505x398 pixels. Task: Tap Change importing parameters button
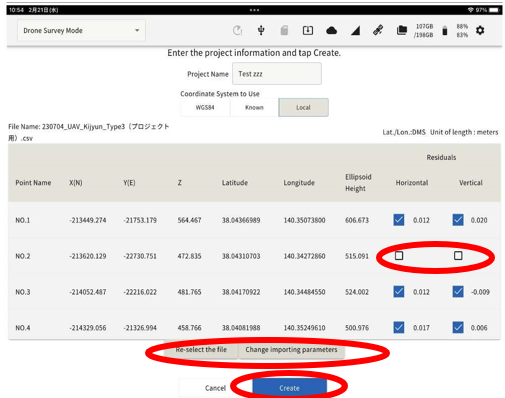tap(291, 350)
